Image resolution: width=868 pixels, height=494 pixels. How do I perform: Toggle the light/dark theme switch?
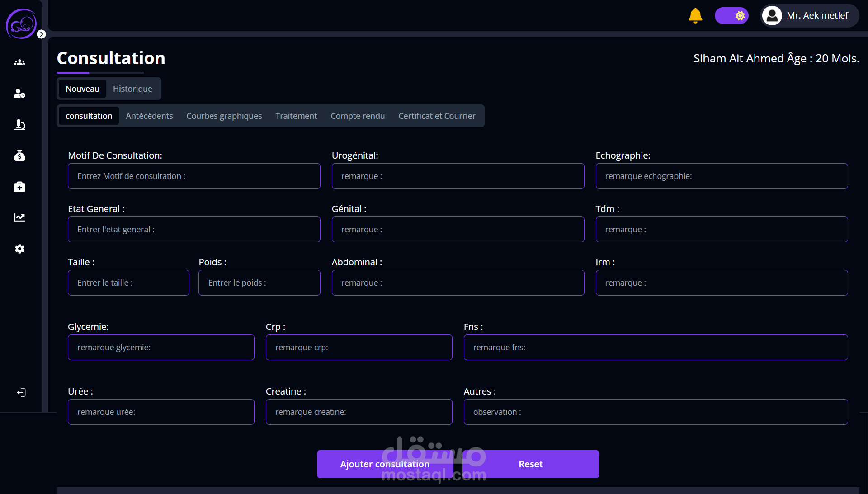pyautogui.click(x=731, y=15)
